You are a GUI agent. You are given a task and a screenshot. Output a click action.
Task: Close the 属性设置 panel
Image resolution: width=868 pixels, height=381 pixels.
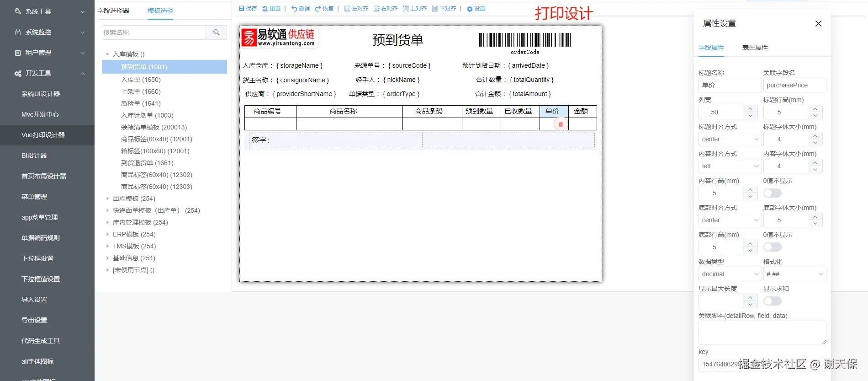tap(818, 23)
